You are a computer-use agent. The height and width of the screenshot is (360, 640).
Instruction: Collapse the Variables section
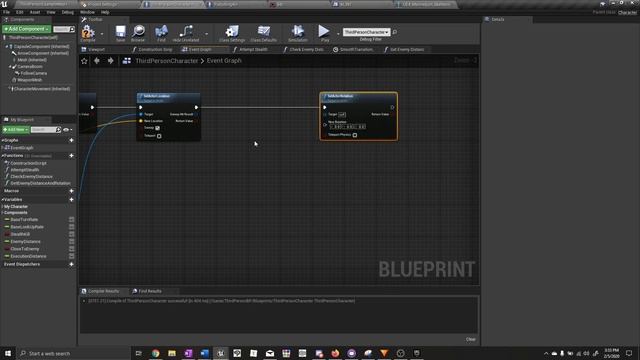(2, 200)
